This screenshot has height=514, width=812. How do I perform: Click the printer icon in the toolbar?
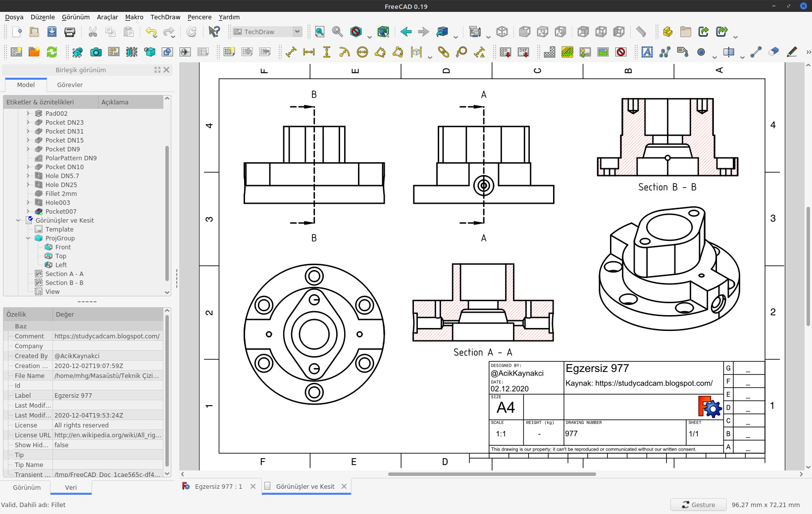coord(70,32)
